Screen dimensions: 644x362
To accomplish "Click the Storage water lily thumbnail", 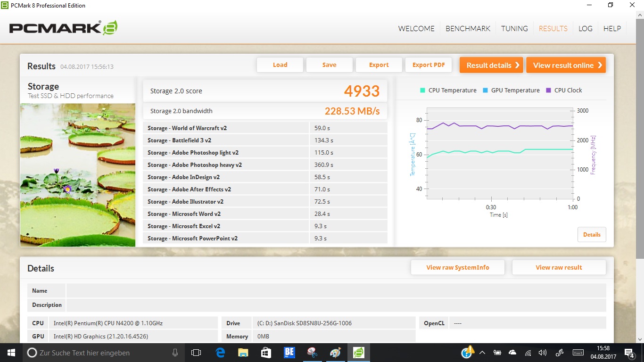I will click(x=78, y=175).
